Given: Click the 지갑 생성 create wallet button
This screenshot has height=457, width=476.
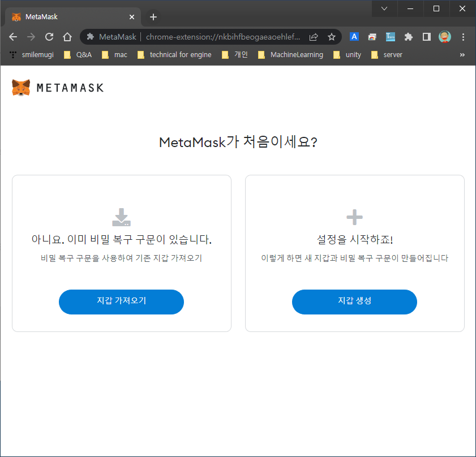Looking at the screenshot, I should [354, 301].
